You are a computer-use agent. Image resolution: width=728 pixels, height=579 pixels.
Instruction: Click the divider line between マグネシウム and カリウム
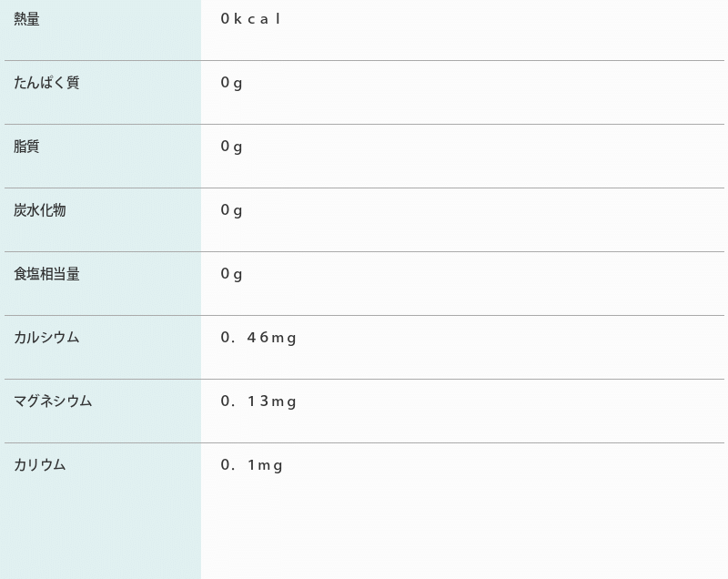[364, 442]
